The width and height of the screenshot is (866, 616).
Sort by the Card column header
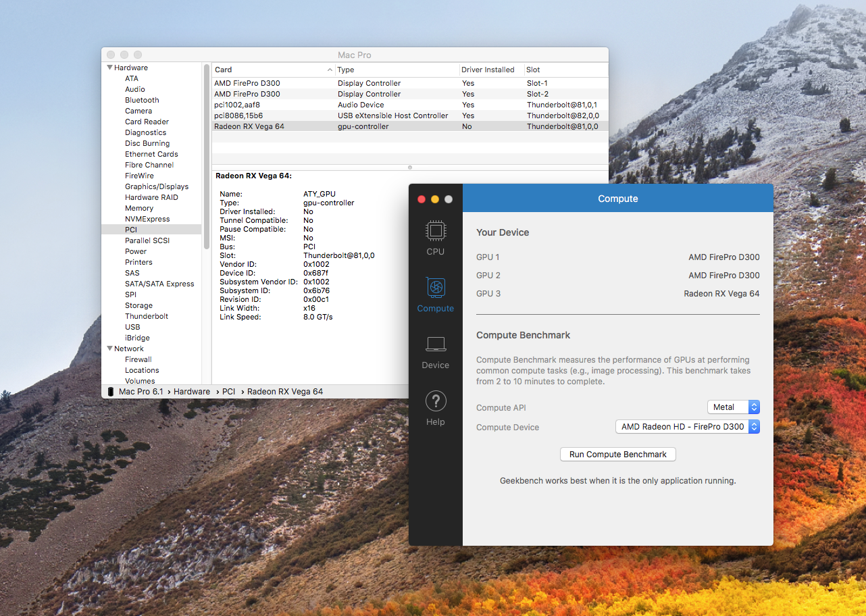274,70
